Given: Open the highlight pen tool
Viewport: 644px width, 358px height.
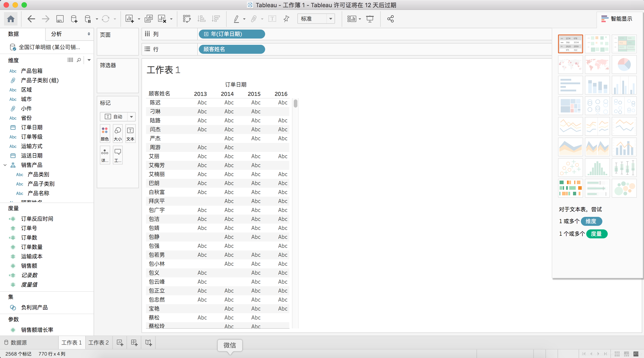Looking at the screenshot, I should point(236,19).
